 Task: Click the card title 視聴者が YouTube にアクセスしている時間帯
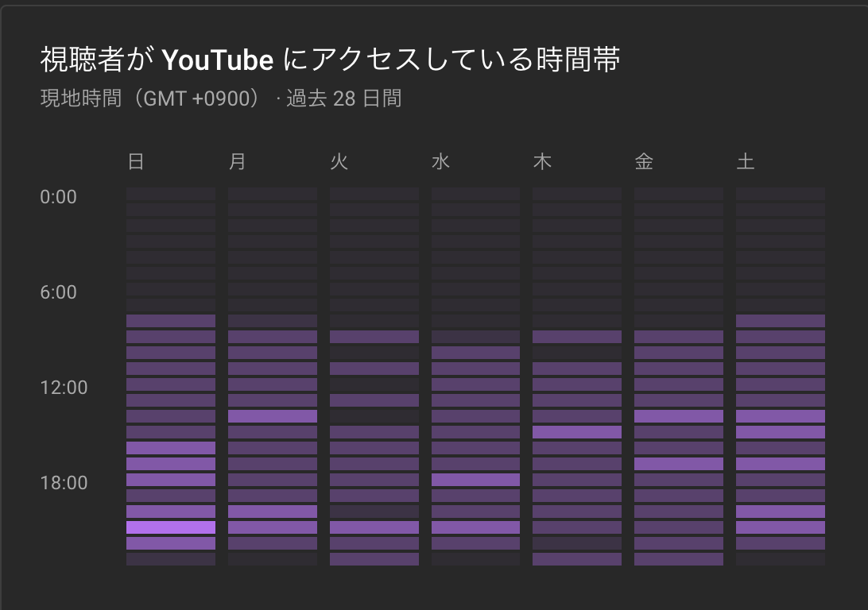pos(330,60)
